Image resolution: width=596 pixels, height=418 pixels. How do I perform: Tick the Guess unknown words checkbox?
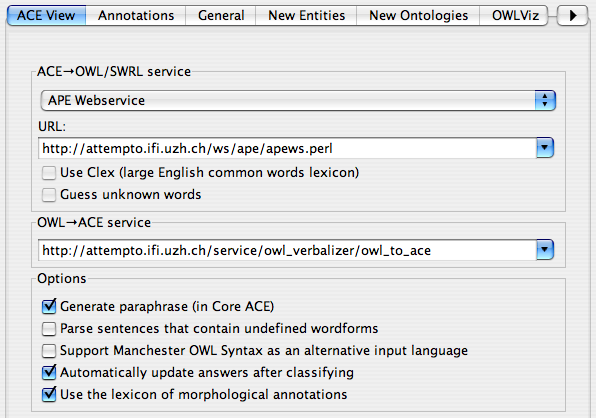point(49,195)
